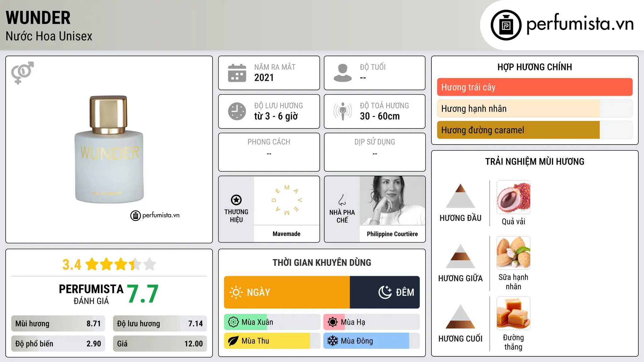This screenshot has height=362, width=644.
Task: Click the Thời gian khuyên dùng heading
Action: pos(322,262)
